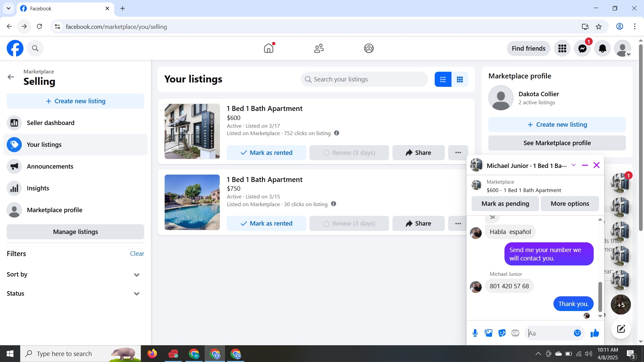This screenshot has height=362, width=644.
Task: Open Messenger from the top bar
Action: pyautogui.click(x=582, y=49)
